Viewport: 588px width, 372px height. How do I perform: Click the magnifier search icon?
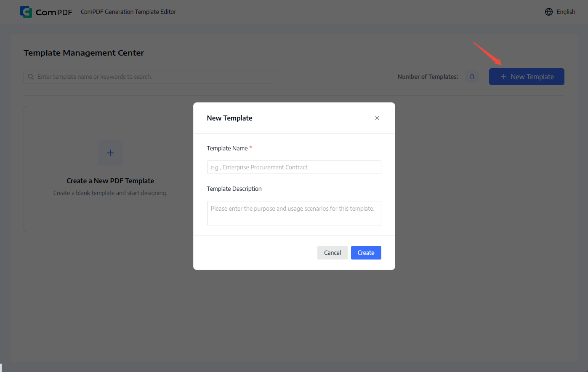click(x=31, y=77)
